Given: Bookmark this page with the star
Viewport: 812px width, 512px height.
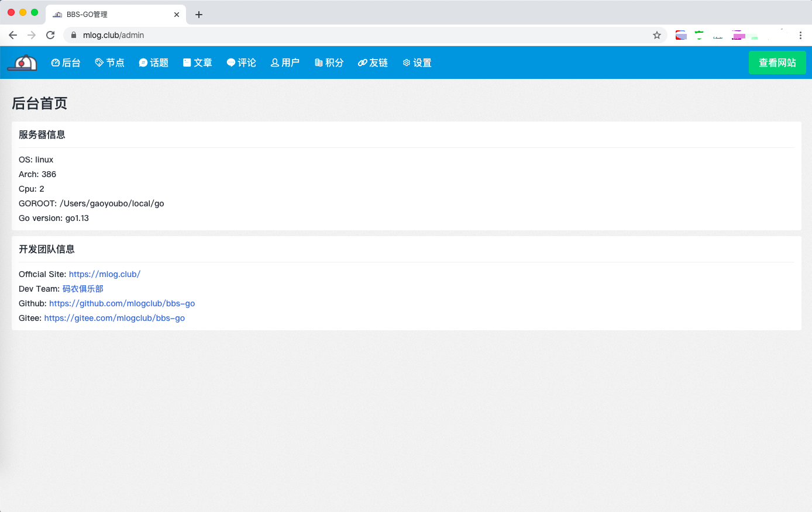Looking at the screenshot, I should [x=657, y=35].
